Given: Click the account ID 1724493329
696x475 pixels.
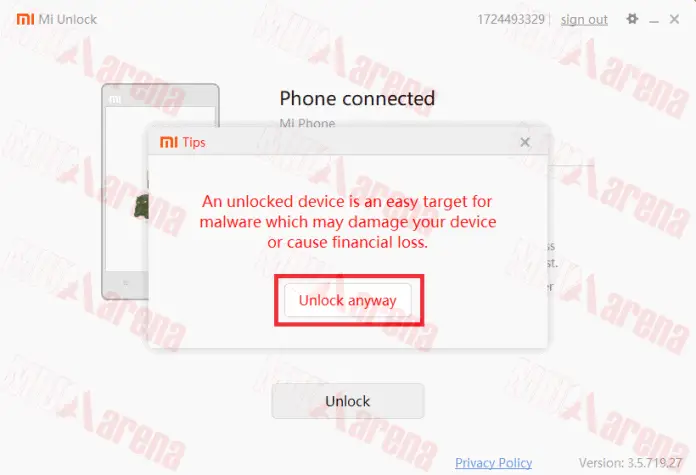Looking at the screenshot, I should [x=511, y=20].
